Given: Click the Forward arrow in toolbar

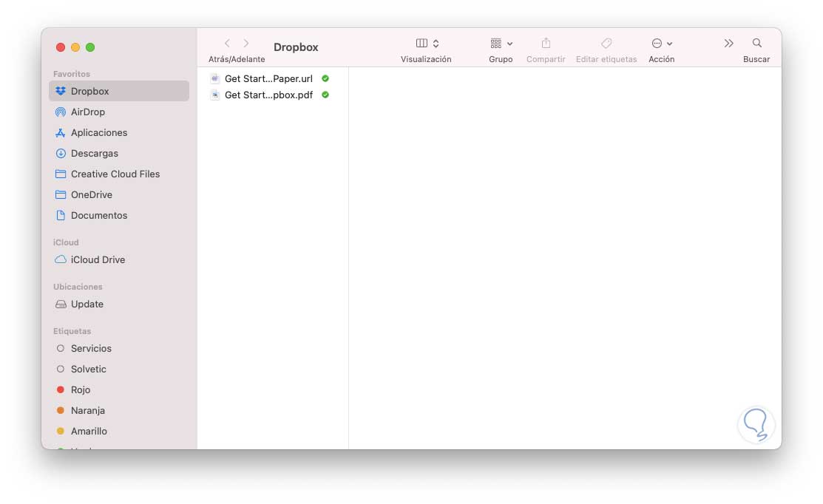Looking at the screenshot, I should coord(246,43).
